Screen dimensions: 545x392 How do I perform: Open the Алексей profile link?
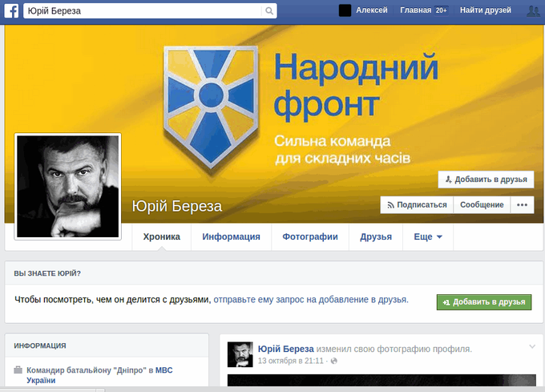tap(371, 10)
